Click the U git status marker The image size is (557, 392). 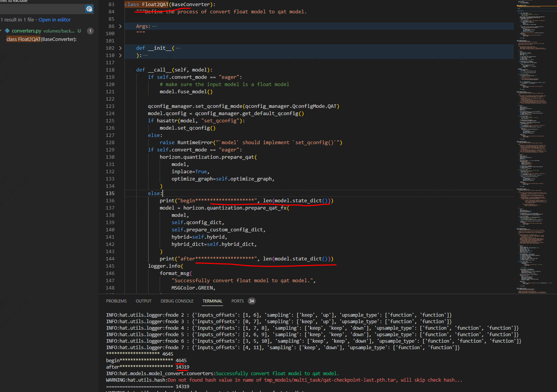[79, 31]
